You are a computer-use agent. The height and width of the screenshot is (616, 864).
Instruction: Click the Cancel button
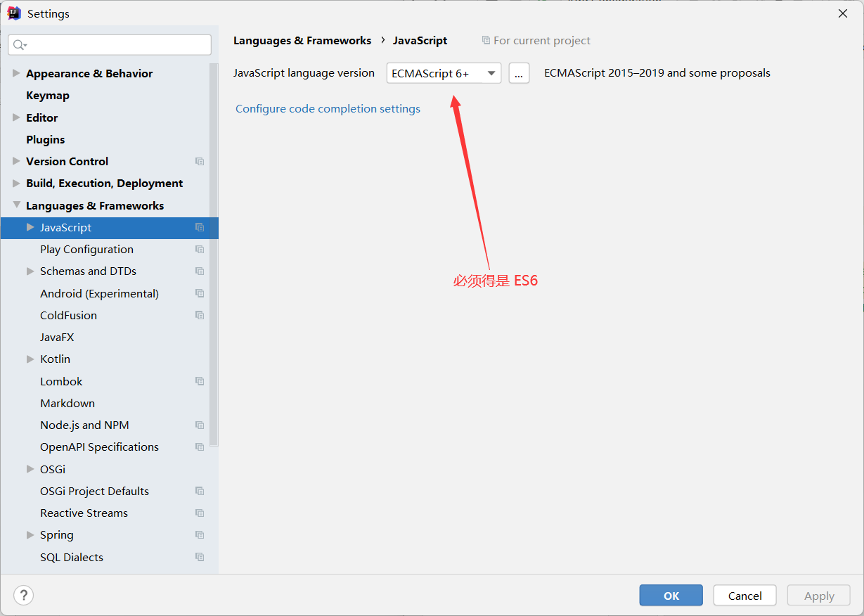coord(744,596)
